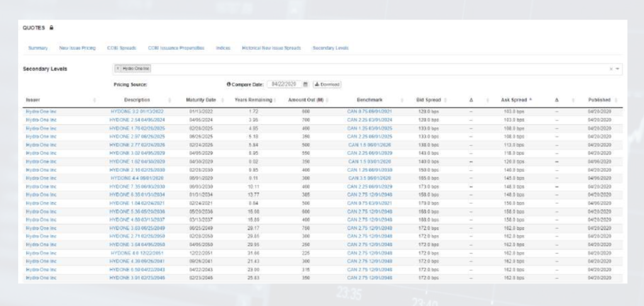This screenshot has height=306, width=644.
Task: Remove the Hydro One Inc filter tag
Action: click(x=118, y=69)
